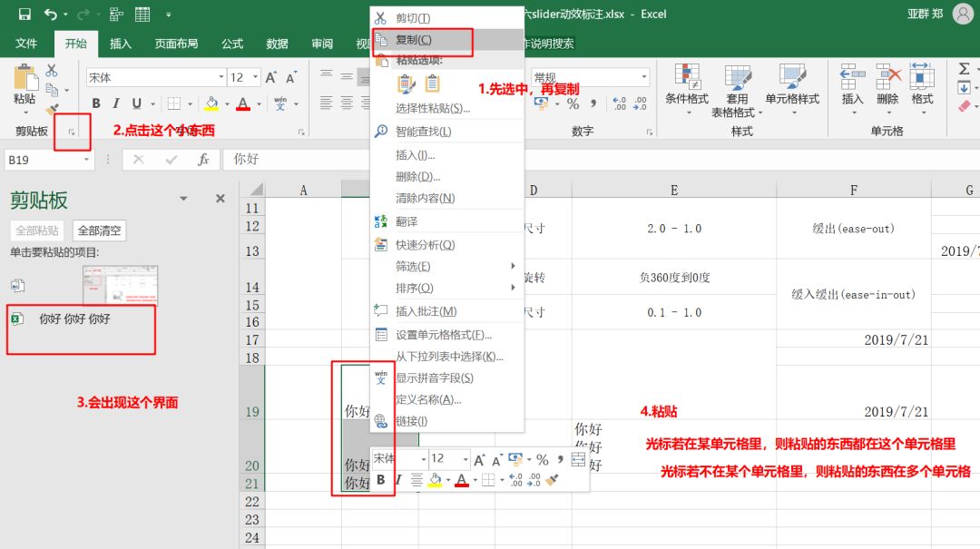
Task: Toggle Bold in the mini toolbar
Action: click(x=380, y=480)
